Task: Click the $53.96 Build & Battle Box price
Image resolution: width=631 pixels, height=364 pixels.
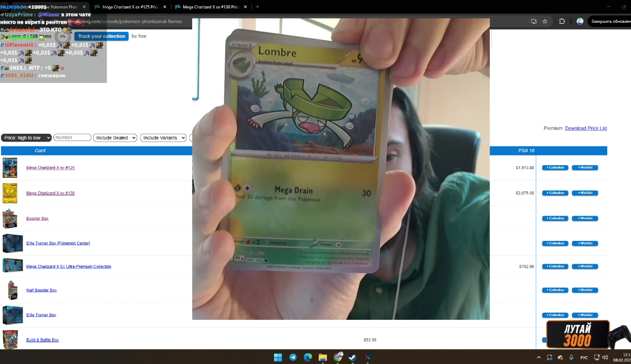Action: pyautogui.click(x=370, y=340)
